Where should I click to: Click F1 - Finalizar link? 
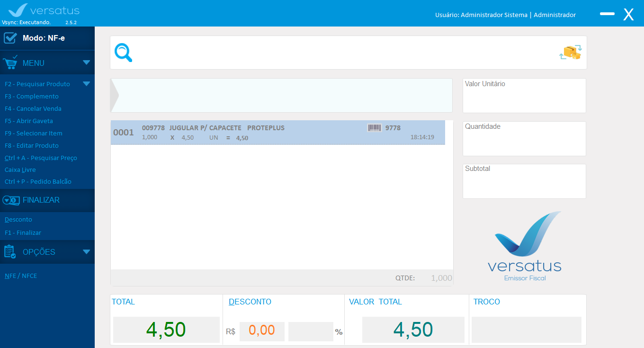pos(23,232)
